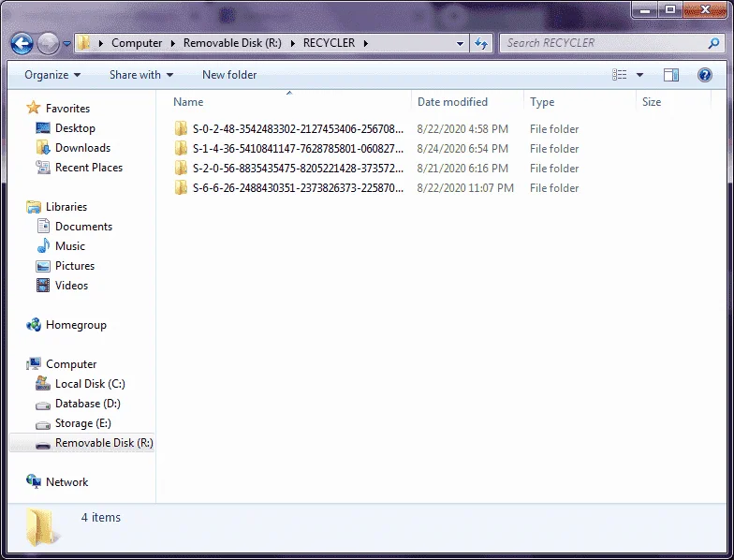Open the Share with menu
Image resolution: width=734 pixels, height=560 pixels.
tap(140, 75)
